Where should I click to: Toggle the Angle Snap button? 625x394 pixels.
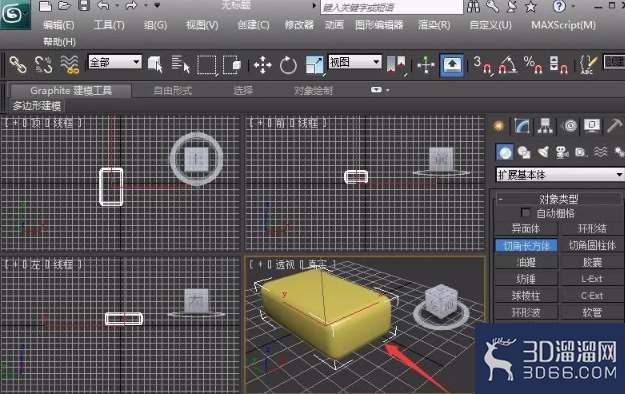[x=507, y=65]
